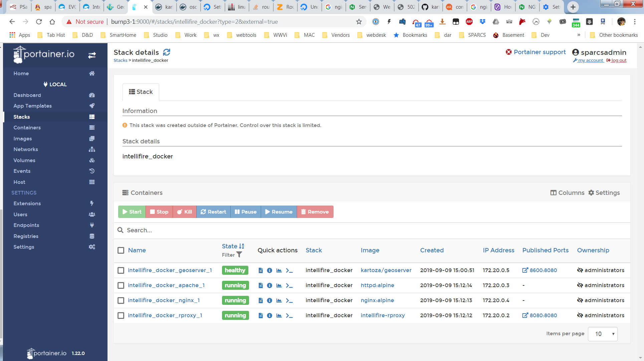
Task: Open console for intellifire_docker_rproxy_1
Action: pyautogui.click(x=289, y=315)
